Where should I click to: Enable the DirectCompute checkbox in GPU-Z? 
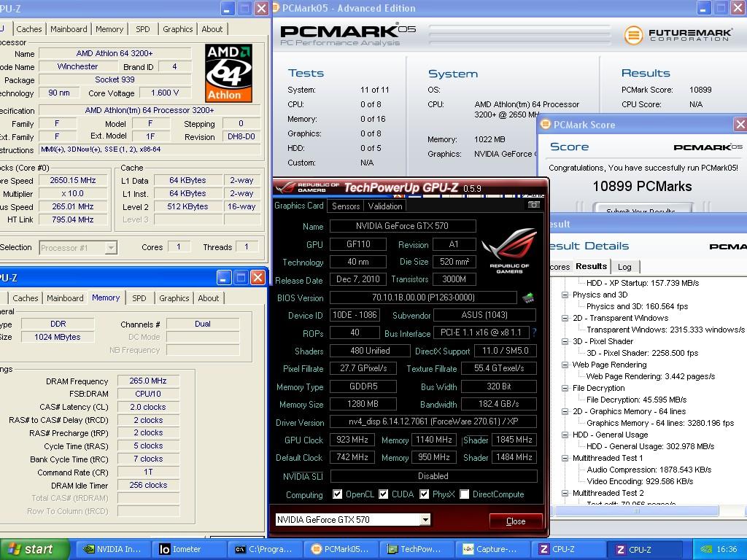click(x=465, y=494)
